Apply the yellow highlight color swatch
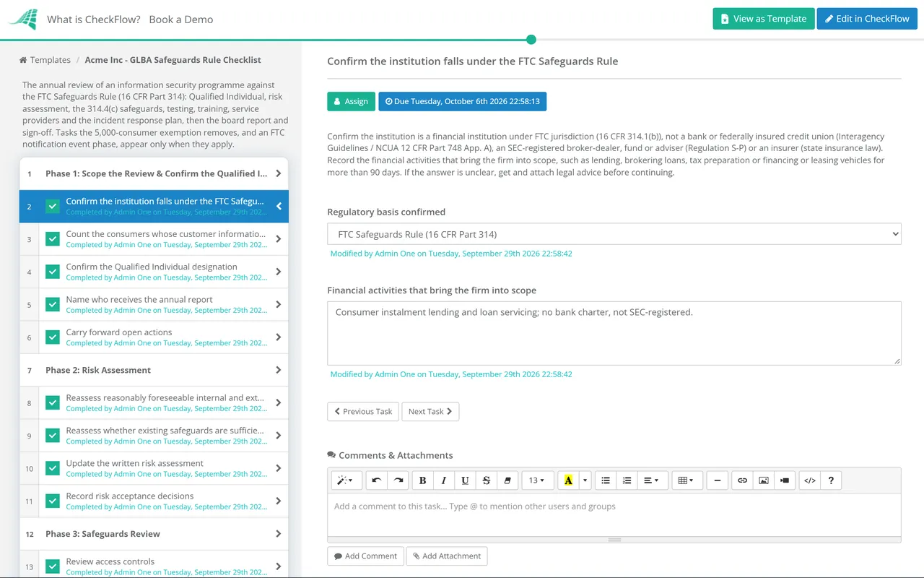The height and width of the screenshot is (578, 924). (x=568, y=480)
